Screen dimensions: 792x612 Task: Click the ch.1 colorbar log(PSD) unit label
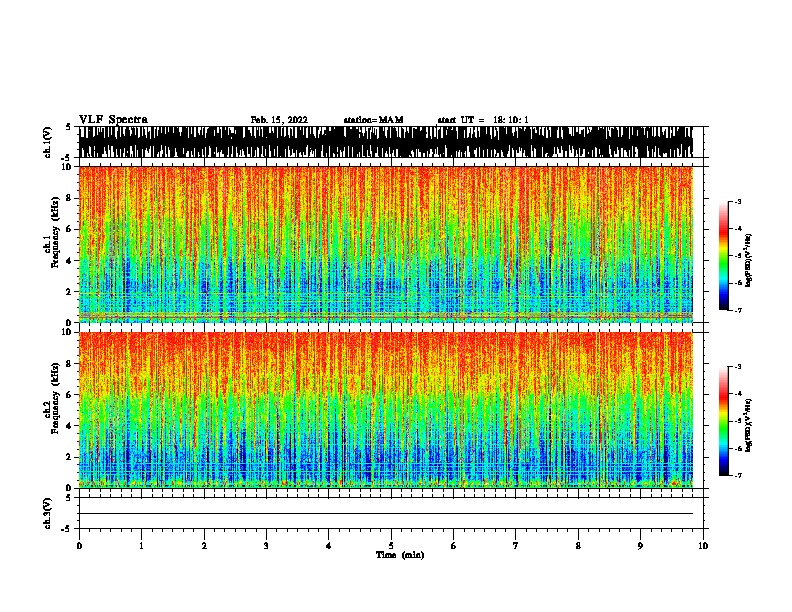[x=749, y=261]
